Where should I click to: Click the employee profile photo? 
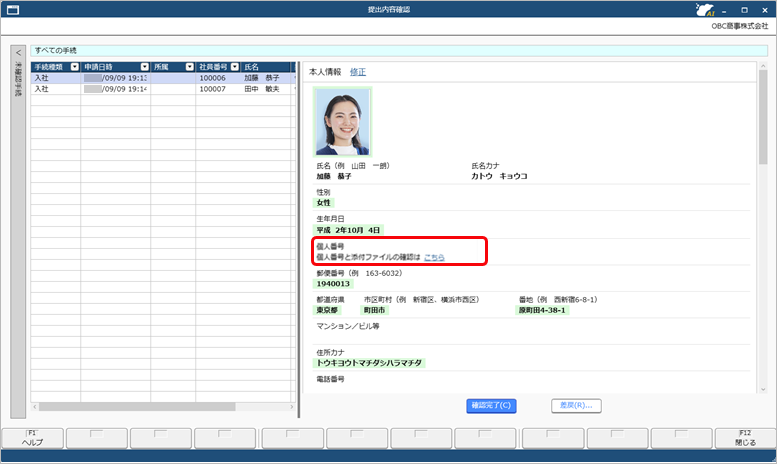[342, 121]
